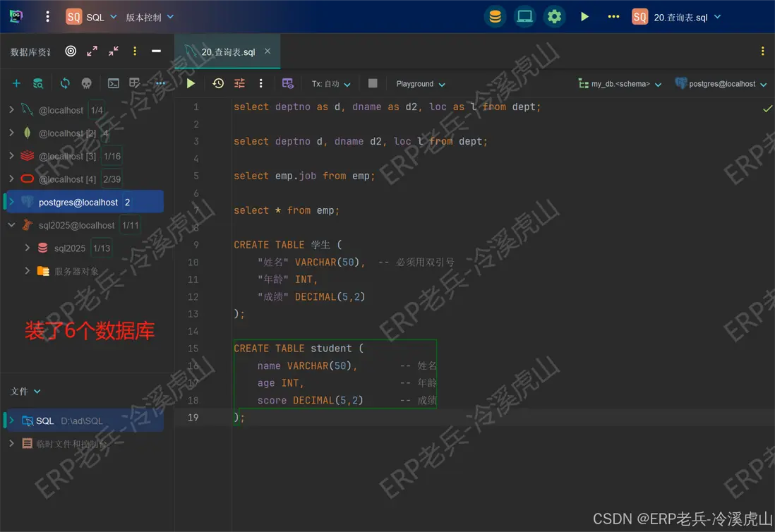Screen dimensions: 775x532
Task: Open more database toolbar options ellipsis
Action: coord(161,83)
